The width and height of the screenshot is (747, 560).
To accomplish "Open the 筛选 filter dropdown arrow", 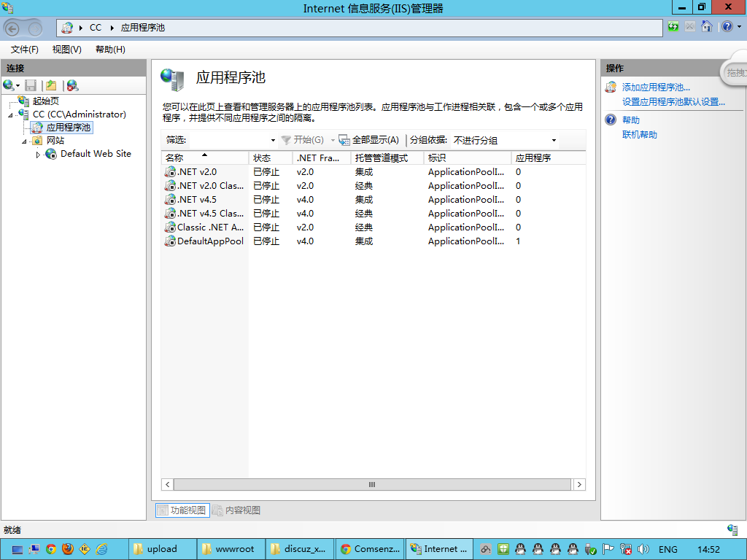I will (273, 140).
